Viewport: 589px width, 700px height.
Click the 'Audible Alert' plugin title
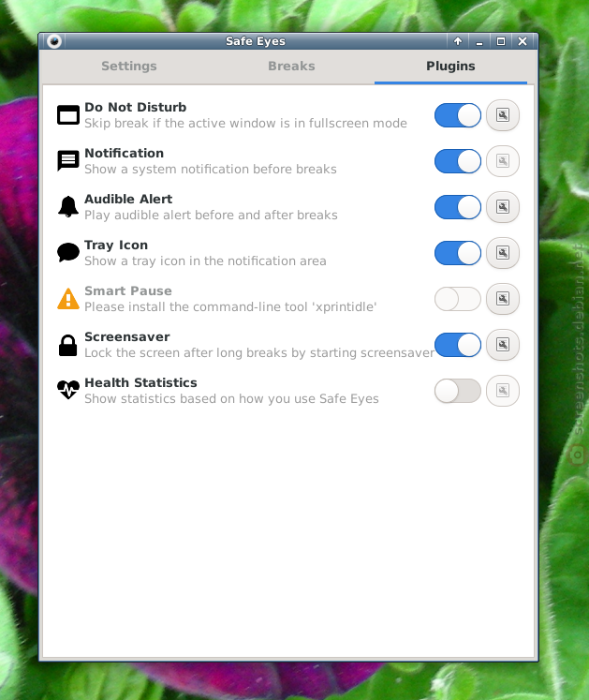[x=128, y=199]
